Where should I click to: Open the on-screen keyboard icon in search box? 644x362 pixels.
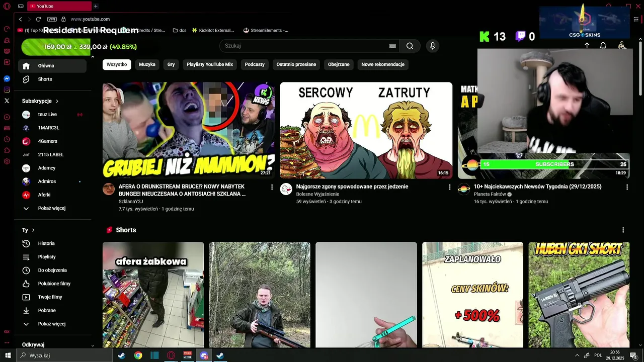(x=392, y=46)
